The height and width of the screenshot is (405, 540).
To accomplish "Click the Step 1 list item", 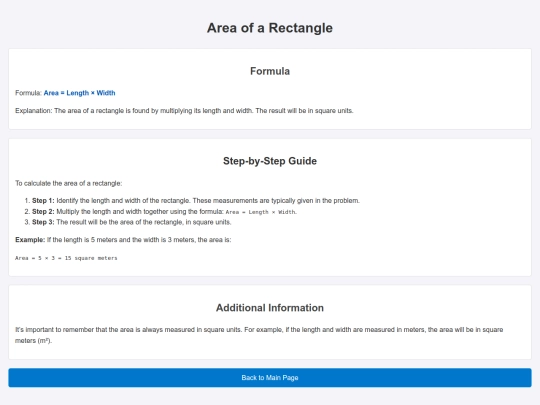I will click(196, 200).
